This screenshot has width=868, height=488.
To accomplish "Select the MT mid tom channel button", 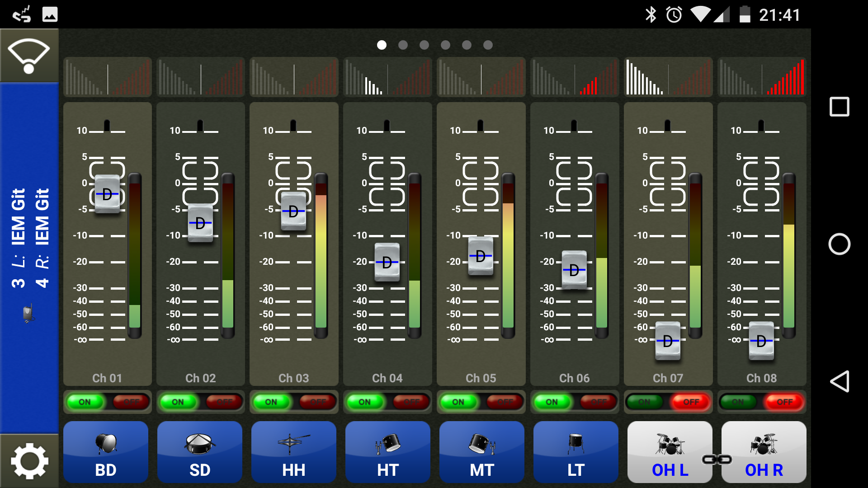I will tap(482, 452).
